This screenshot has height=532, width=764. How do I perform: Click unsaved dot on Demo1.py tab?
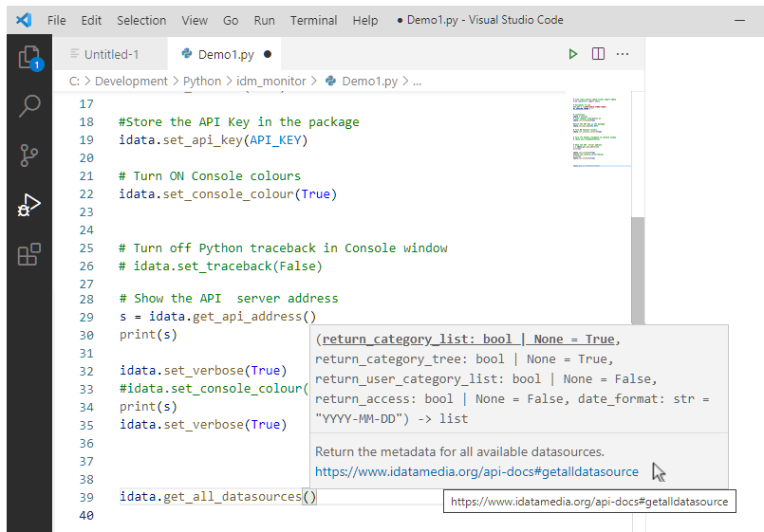click(268, 54)
